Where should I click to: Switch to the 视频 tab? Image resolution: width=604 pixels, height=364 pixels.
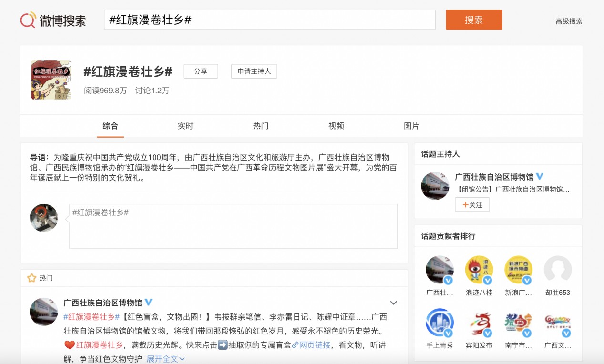336,126
